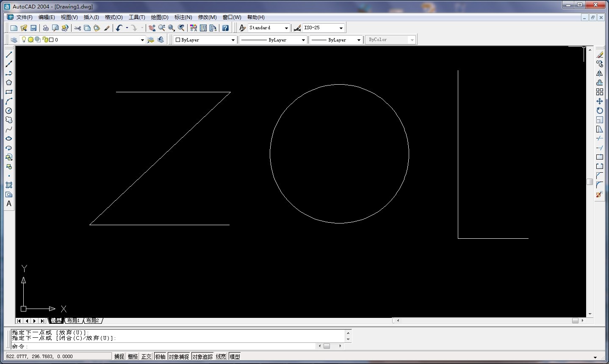Open the Help question-mark icon
This screenshot has width=609, height=364.
pyautogui.click(x=226, y=28)
